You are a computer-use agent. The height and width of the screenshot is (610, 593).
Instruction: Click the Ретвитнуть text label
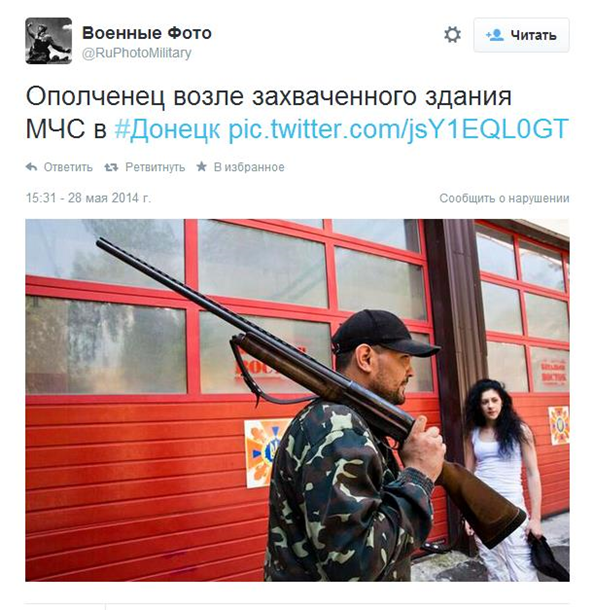[155, 167]
